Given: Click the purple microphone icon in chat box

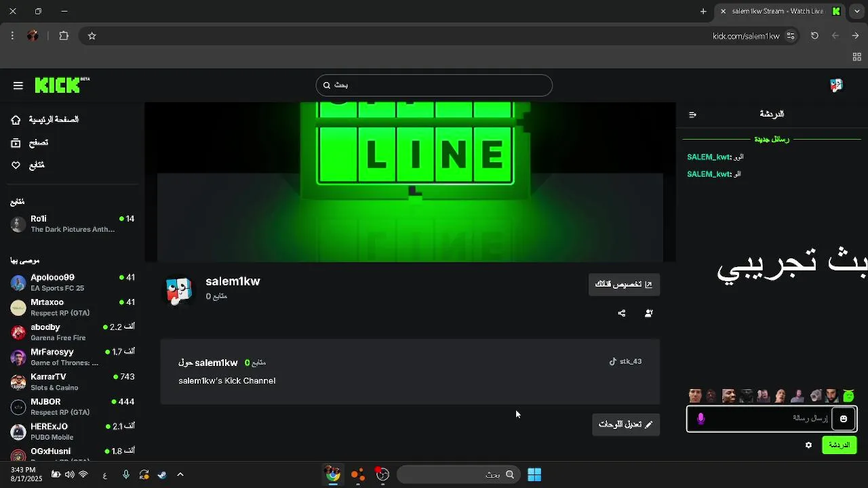Looking at the screenshot, I should [x=701, y=419].
